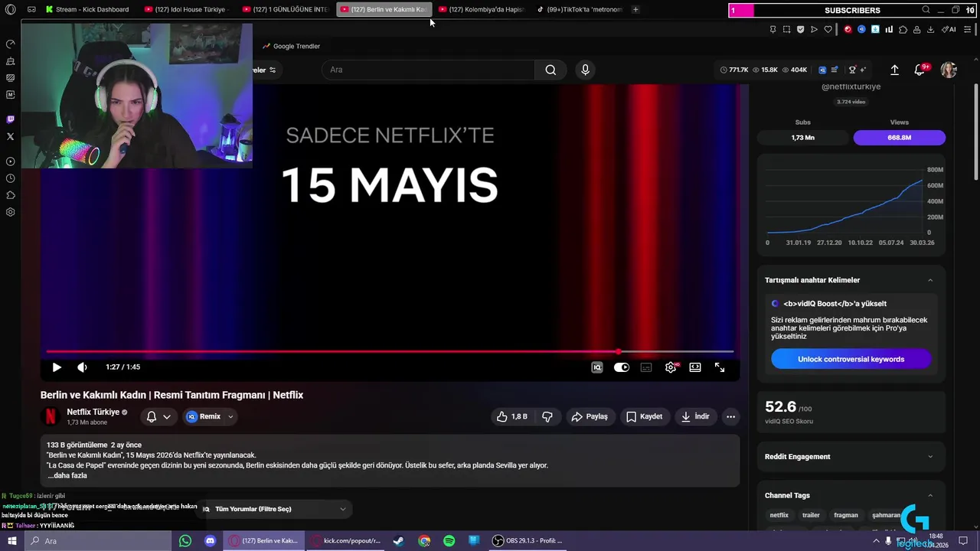This screenshot has height=551, width=980.
Task: Open Twitch in Opera sidebar
Action: click(10, 119)
